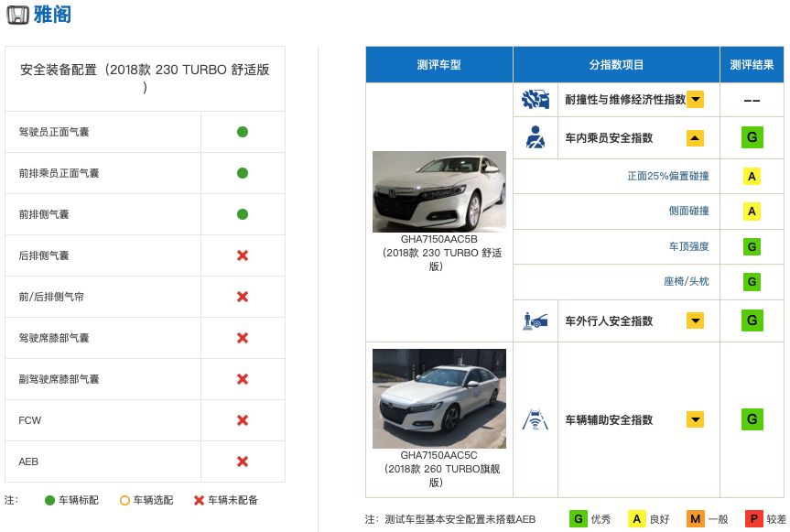The image size is (790, 532).
Task: Click the 车内乘员安全指数 occupant safety icon
Action: 536,136
